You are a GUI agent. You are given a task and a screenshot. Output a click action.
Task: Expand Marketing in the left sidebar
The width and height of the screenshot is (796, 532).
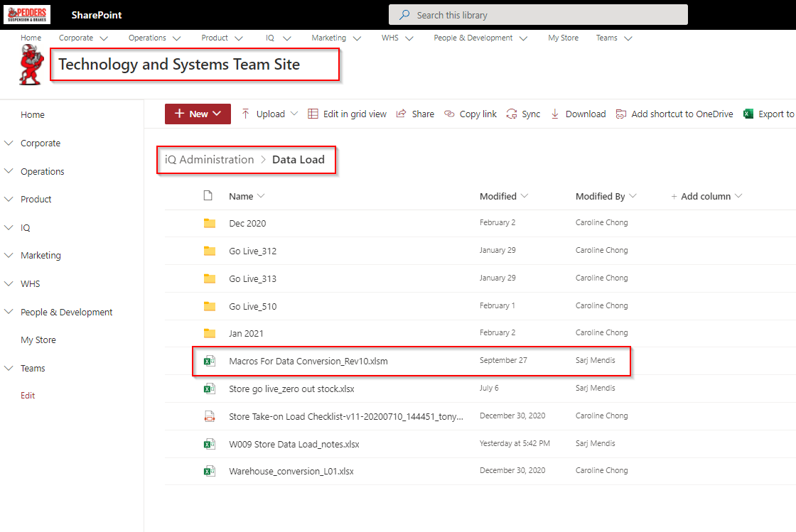click(x=9, y=255)
